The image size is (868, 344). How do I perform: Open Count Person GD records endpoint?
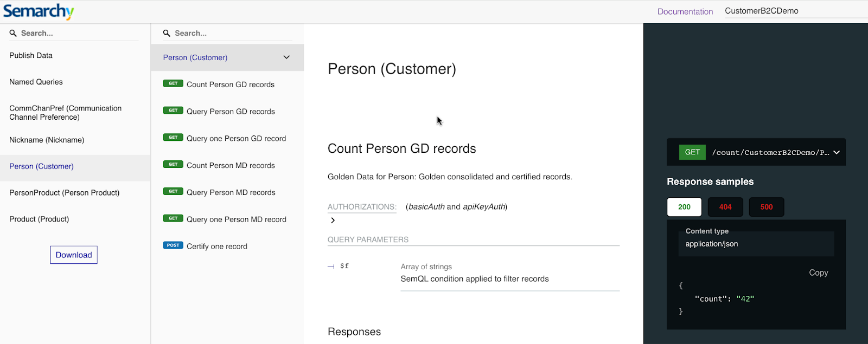tap(230, 85)
